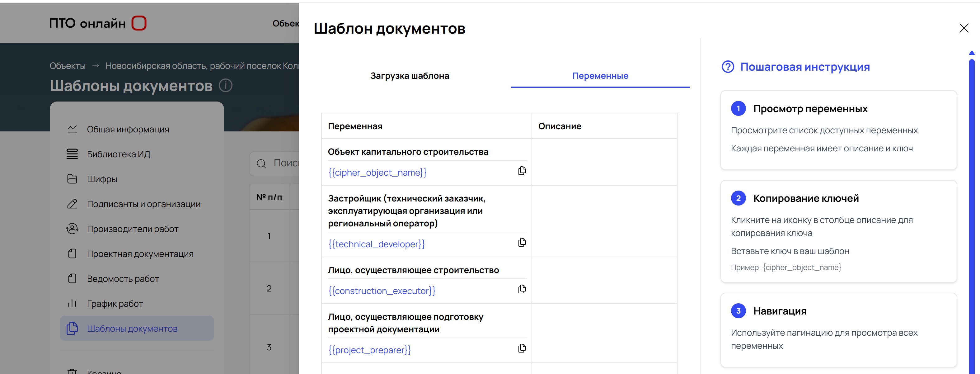The width and height of the screenshot is (980, 374).
Task: Copy the {{cipher_object_name}} variable key
Action: (x=522, y=171)
